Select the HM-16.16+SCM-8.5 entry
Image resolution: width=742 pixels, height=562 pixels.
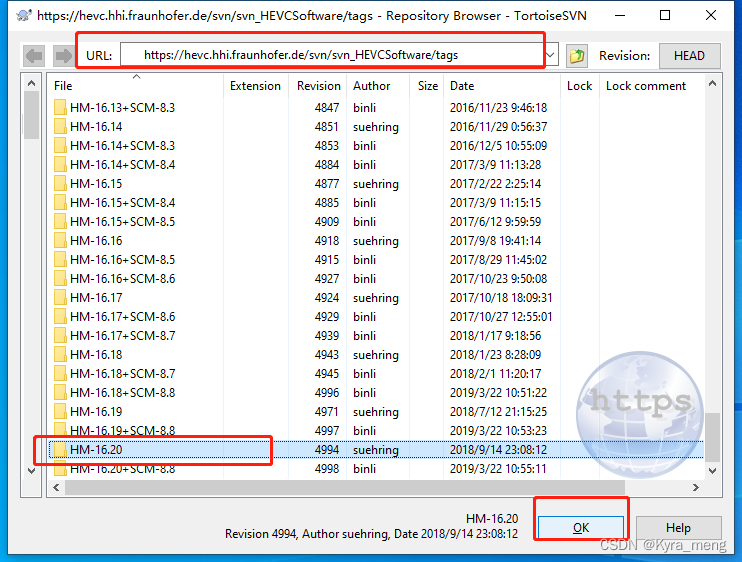click(123, 259)
